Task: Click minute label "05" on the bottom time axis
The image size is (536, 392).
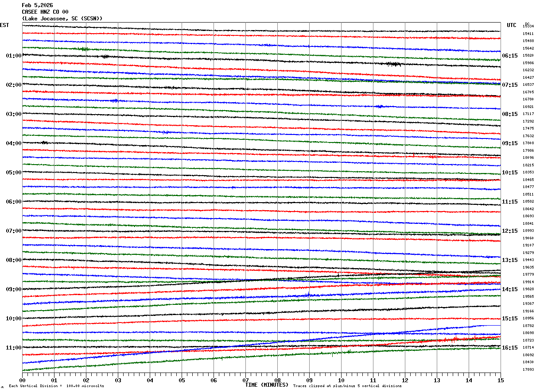Action: pos(182,380)
